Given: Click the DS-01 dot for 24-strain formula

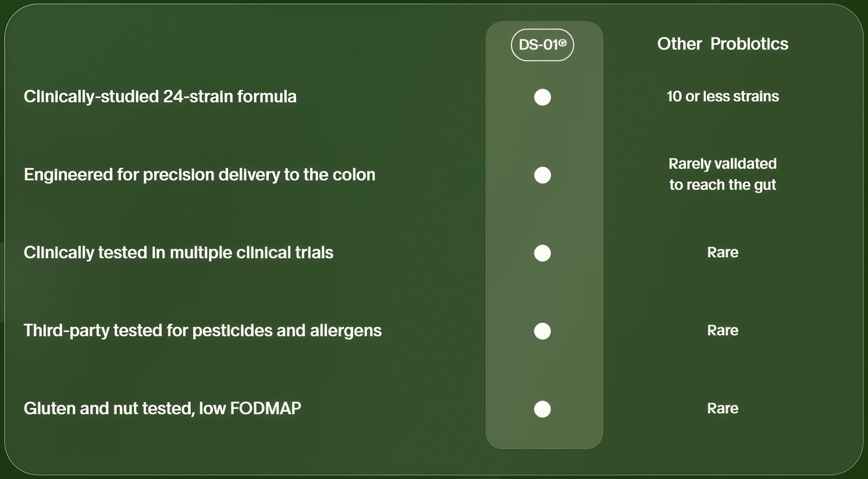Looking at the screenshot, I should 542,97.
